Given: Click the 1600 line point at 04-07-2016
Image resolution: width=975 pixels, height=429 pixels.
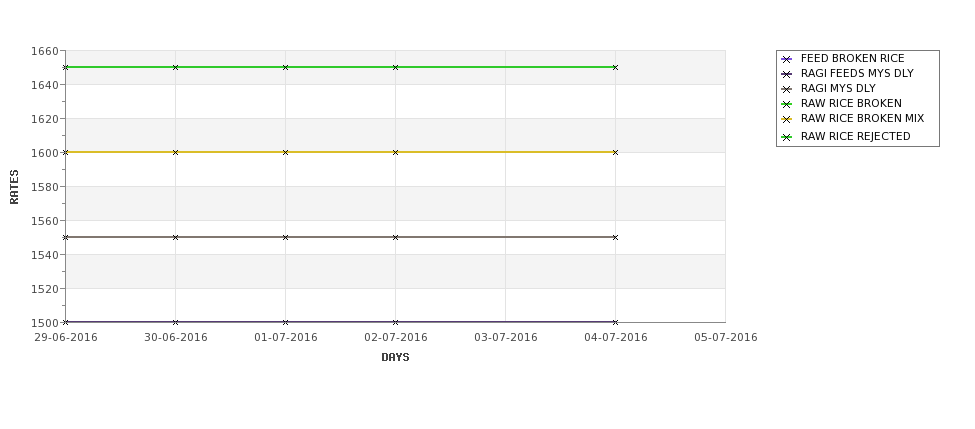Looking at the screenshot, I should 616,152.
